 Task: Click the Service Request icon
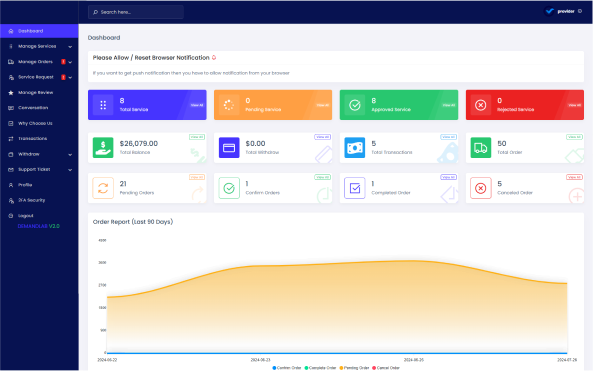click(x=11, y=77)
